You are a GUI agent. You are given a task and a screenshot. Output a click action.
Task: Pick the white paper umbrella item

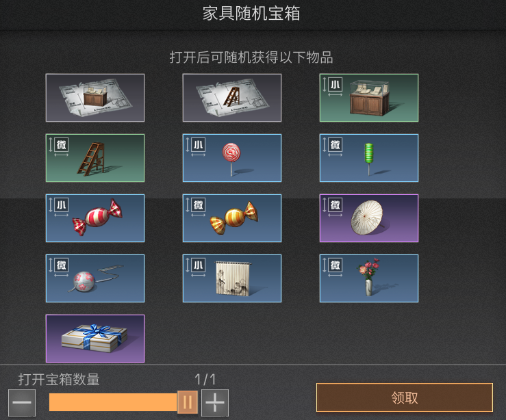(369, 218)
